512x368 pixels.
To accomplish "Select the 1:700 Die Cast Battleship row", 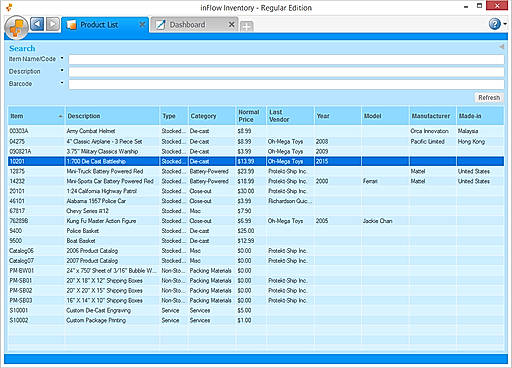I will tap(256, 161).
